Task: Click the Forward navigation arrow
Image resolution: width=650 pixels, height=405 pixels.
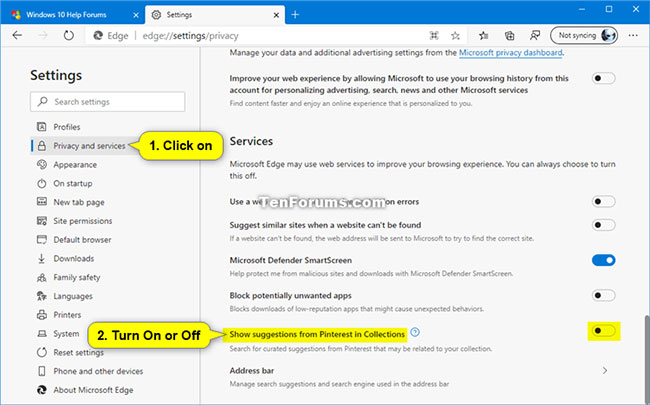Action: point(43,36)
